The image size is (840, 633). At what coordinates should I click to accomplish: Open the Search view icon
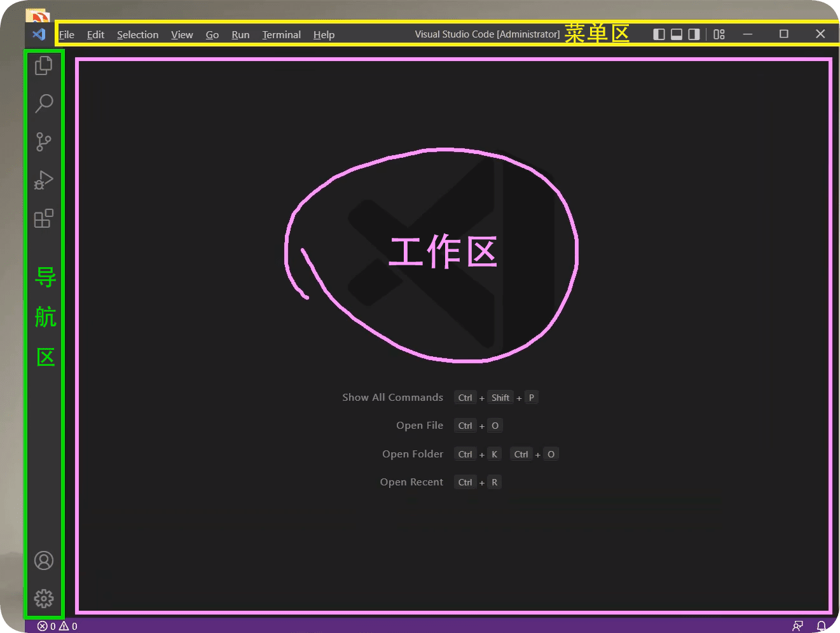tap(43, 103)
